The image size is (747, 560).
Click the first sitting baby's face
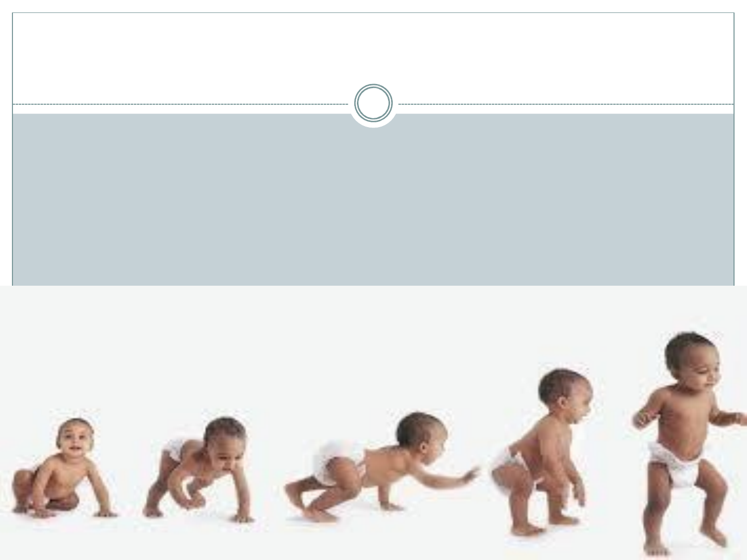click(75, 441)
